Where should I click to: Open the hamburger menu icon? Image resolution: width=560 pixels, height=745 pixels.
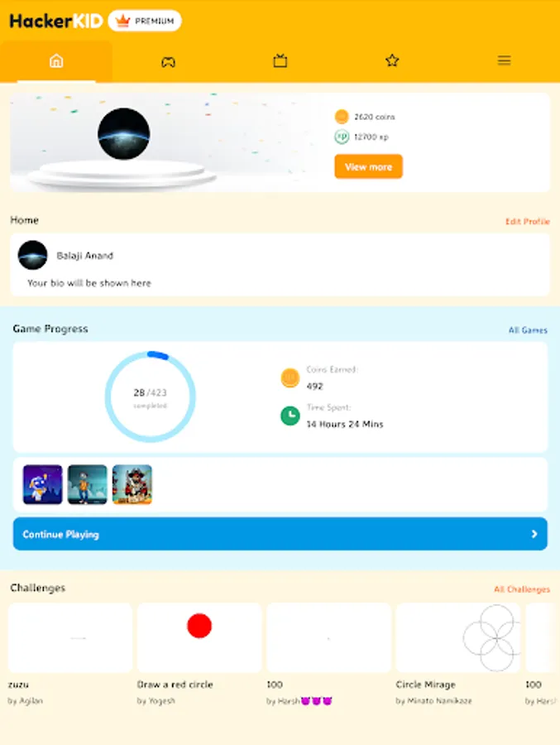click(x=504, y=60)
